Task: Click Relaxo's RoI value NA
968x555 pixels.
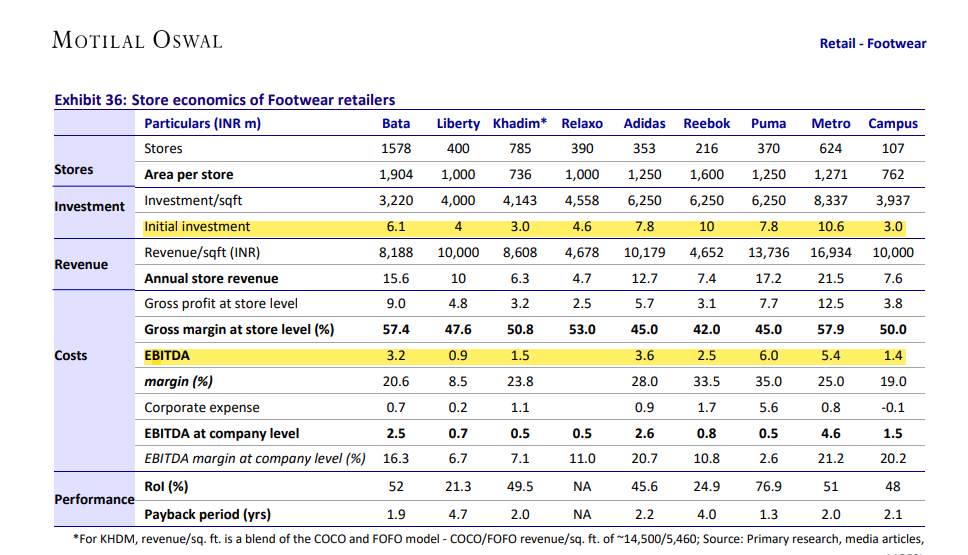Action: pyautogui.click(x=582, y=486)
